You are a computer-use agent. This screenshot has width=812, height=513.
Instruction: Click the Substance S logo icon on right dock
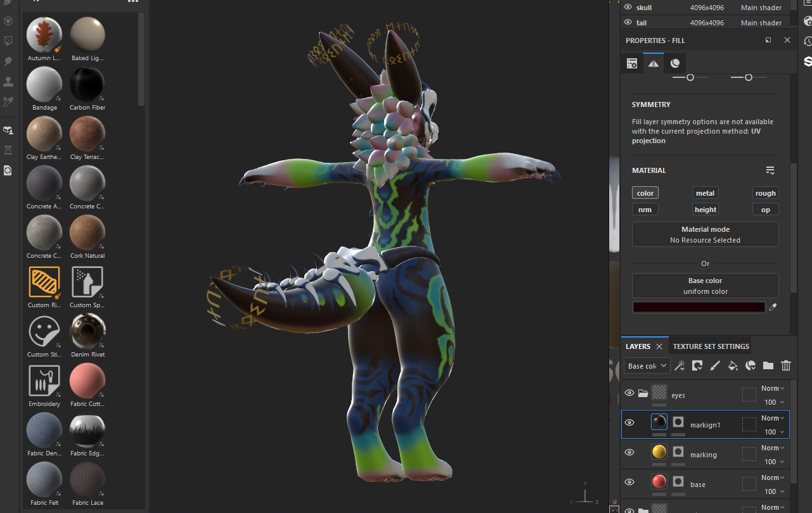pos(808,61)
